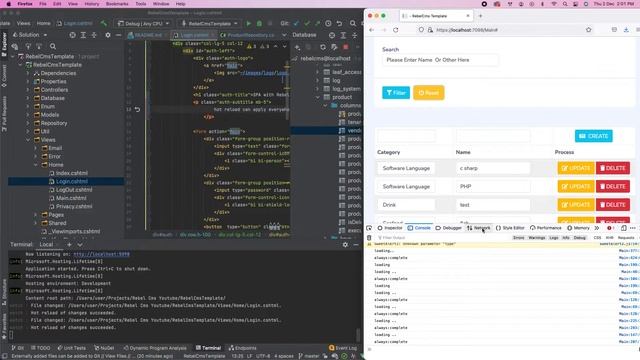Hide the Solution panel with the minus icon
Image resolution: width=640 pixels, height=360 pixels.
[x=118, y=35]
